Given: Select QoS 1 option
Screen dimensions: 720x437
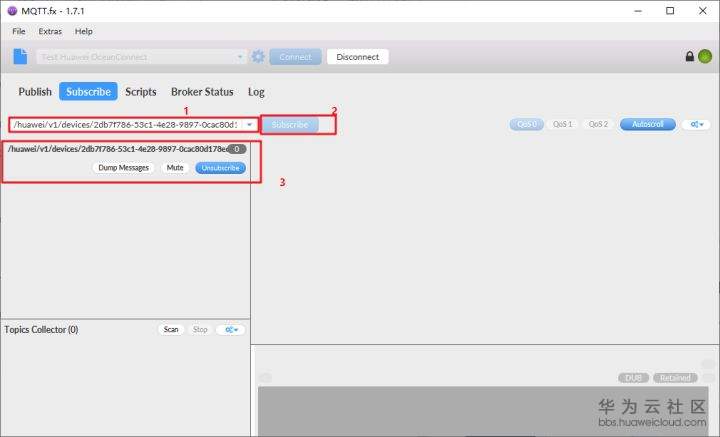Looking at the screenshot, I should (562, 124).
